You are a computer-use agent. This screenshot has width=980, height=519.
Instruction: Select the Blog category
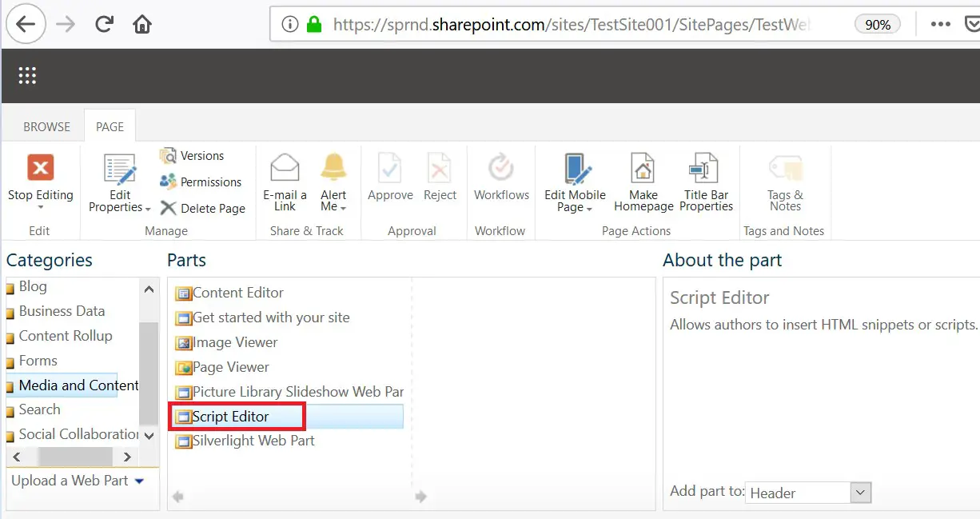click(x=33, y=286)
